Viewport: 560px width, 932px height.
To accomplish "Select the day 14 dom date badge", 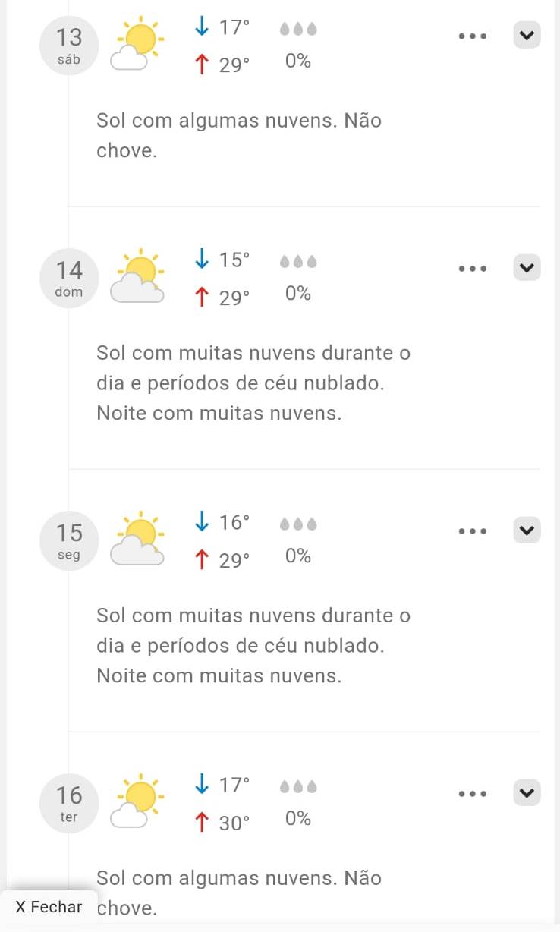I will (x=69, y=278).
